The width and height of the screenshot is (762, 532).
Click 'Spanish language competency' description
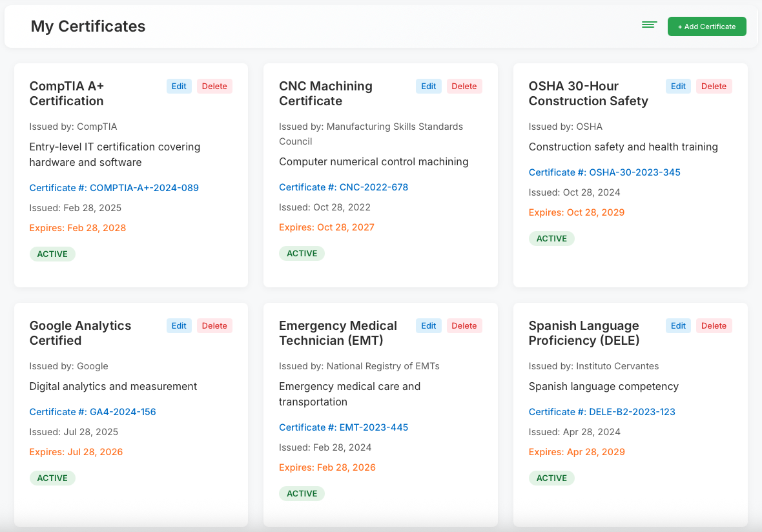point(604,386)
